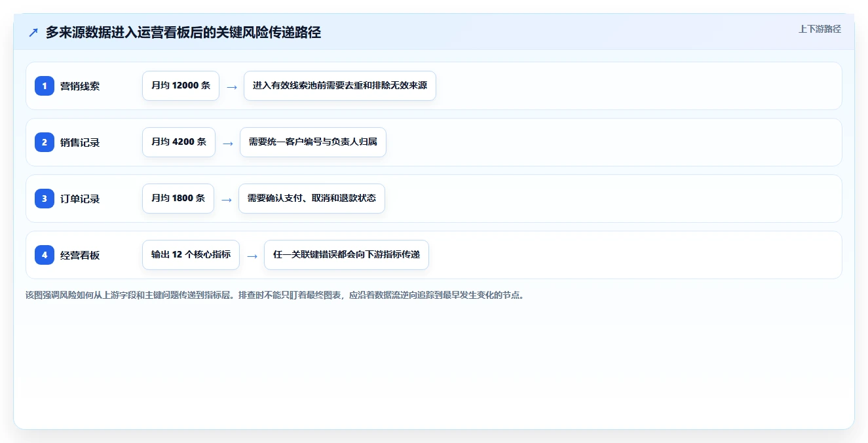Screen dimensions: 868x443
Task: Click the 月均 12000 条 chip
Action: [181, 86]
